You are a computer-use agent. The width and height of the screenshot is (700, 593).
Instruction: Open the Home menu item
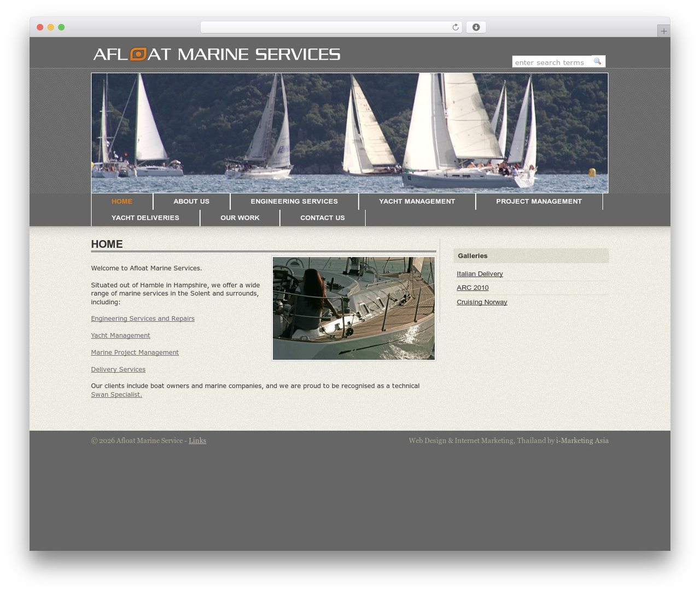[122, 201]
